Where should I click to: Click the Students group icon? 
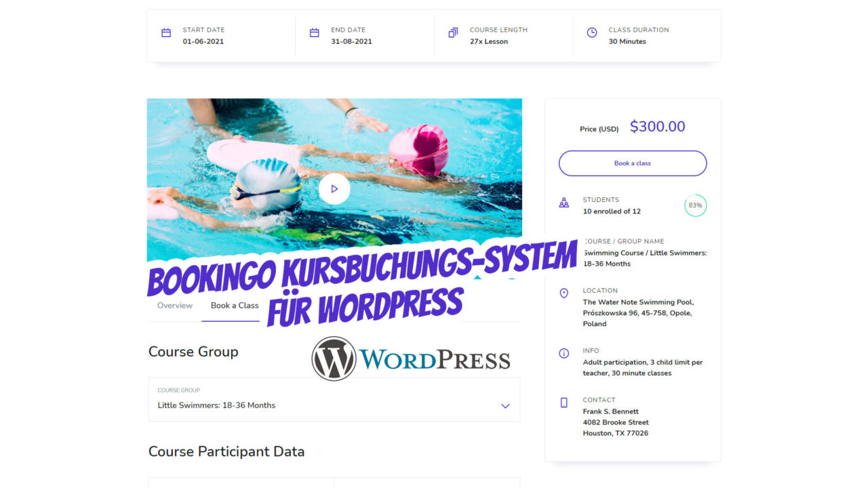tap(564, 203)
